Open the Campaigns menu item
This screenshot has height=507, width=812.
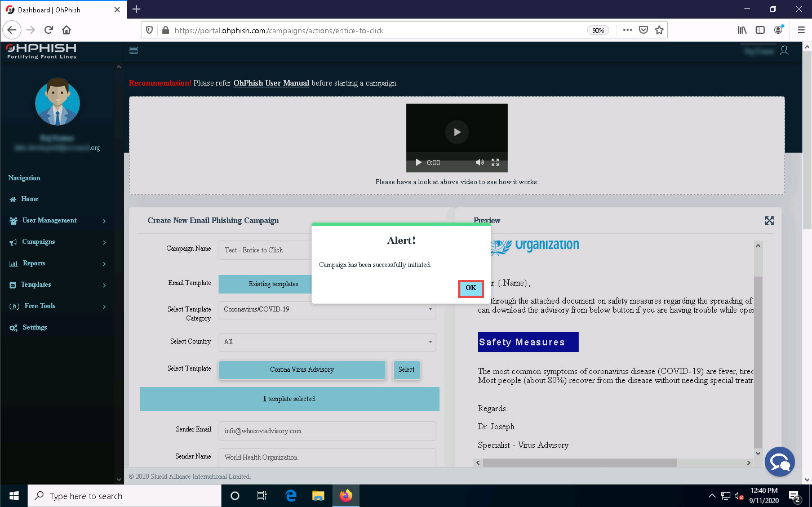click(38, 242)
